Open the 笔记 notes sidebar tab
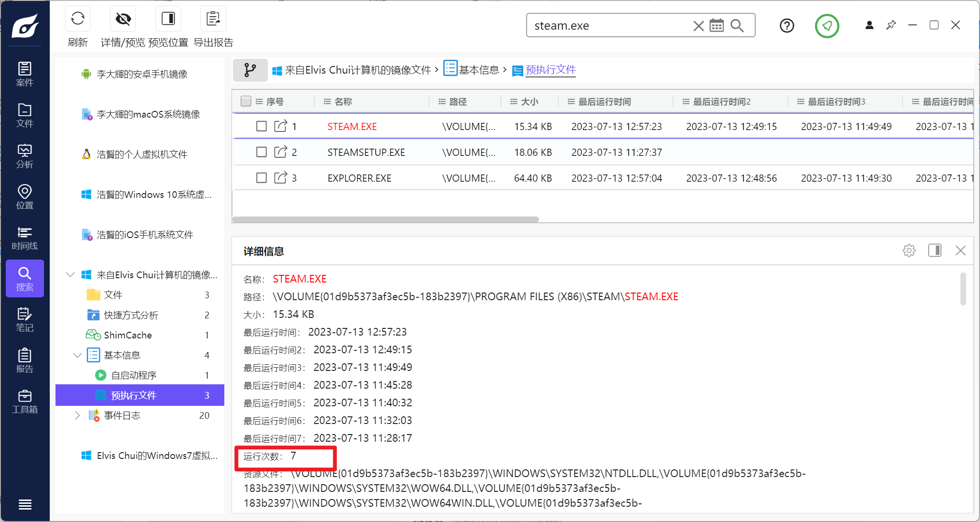This screenshot has height=522, width=980. pyautogui.click(x=24, y=320)
